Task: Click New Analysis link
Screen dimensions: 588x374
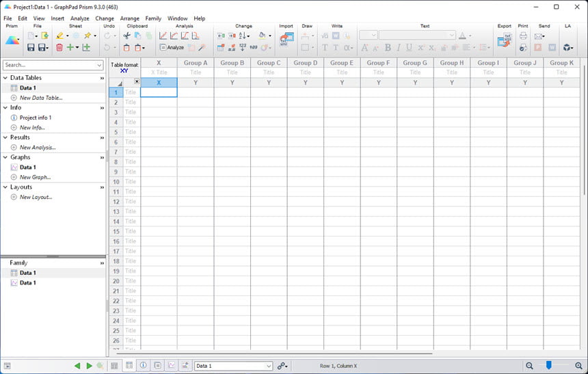Action: tap(38, 148)
